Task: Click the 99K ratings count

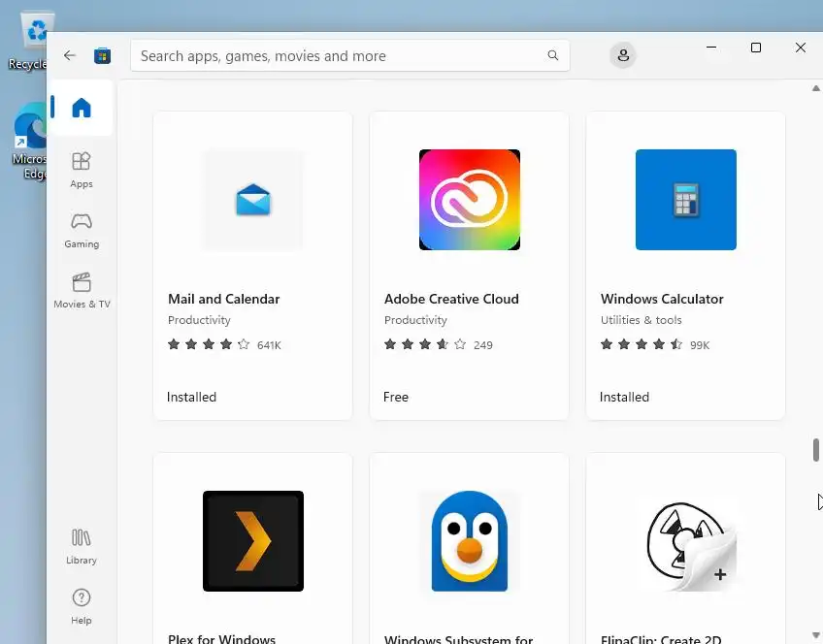Action: point(700,345)
